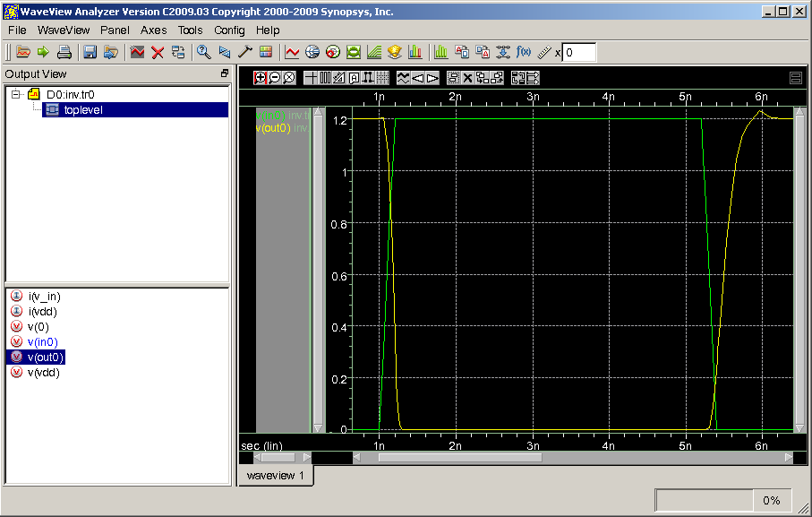Open the f(x) equation builder icon
The width and height of the screenshot is (812, 517).
525,53
